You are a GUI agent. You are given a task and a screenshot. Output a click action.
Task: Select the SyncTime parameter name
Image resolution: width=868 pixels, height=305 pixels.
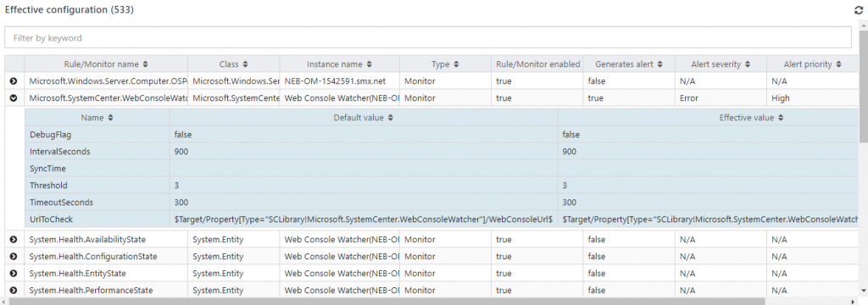(47, 169)
